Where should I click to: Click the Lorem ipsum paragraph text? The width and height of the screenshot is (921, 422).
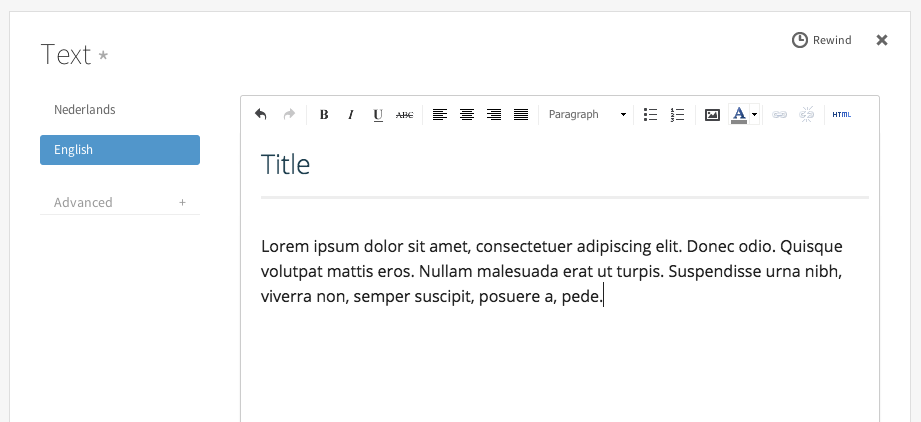tap(552, 272)
